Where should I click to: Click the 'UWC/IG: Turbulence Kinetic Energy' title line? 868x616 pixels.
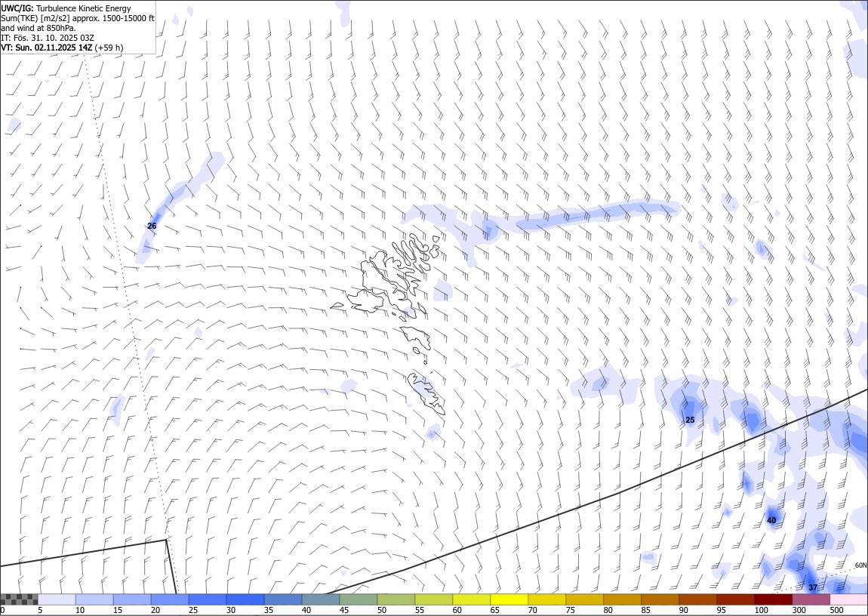[66, 8]
